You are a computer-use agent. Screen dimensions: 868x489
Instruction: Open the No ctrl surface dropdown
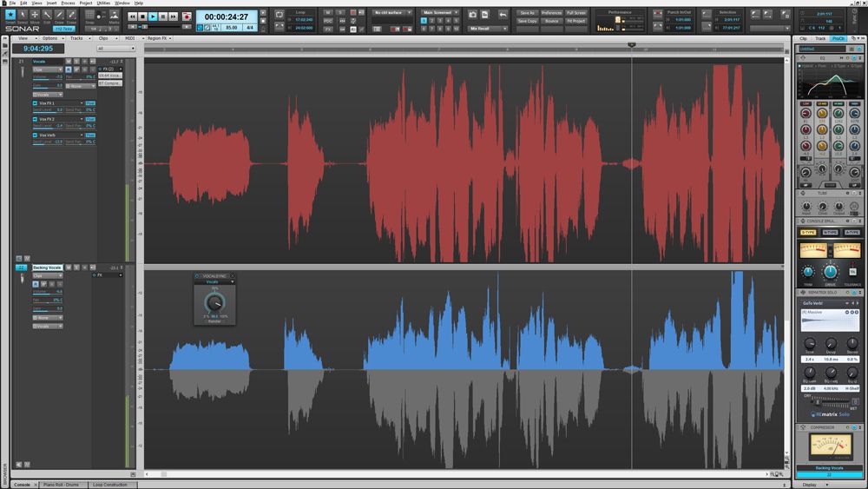pyautogui.click(x=392, y=12)
